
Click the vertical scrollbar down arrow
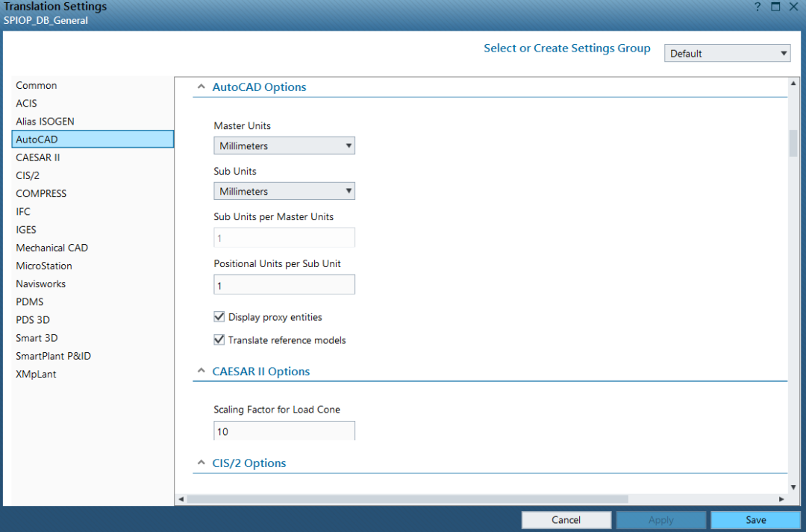pos(793,486)
